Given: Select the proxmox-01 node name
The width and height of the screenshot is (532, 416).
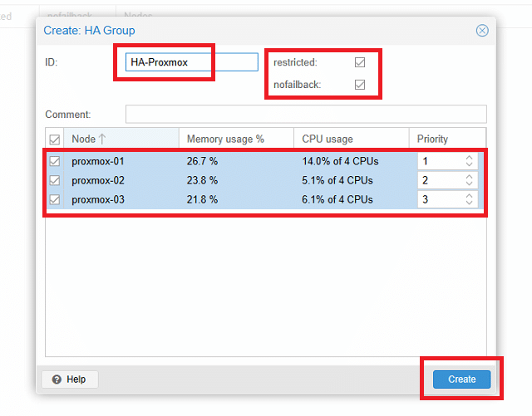Looking at the screenshot, I should pos(98,161).
